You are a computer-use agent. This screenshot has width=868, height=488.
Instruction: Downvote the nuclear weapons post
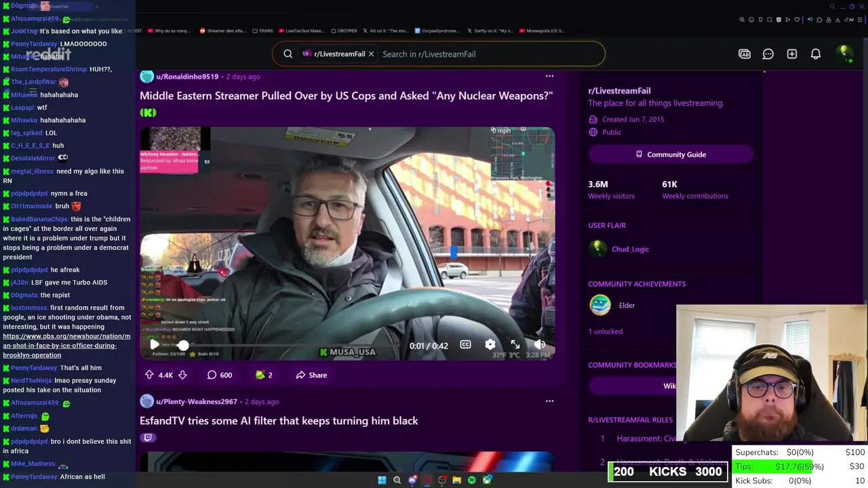[182, 375]
